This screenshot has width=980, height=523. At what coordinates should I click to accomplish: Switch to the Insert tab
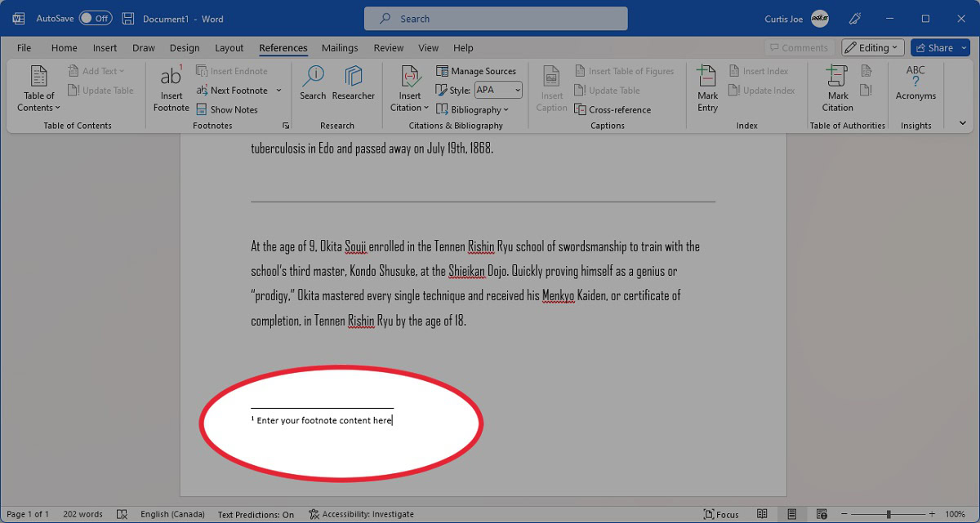coord(105,48)
